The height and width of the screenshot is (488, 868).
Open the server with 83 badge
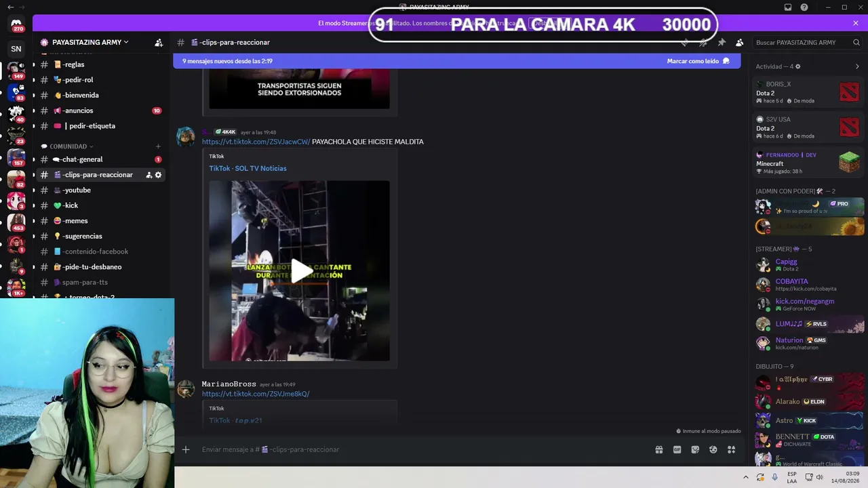pos(16,91)
